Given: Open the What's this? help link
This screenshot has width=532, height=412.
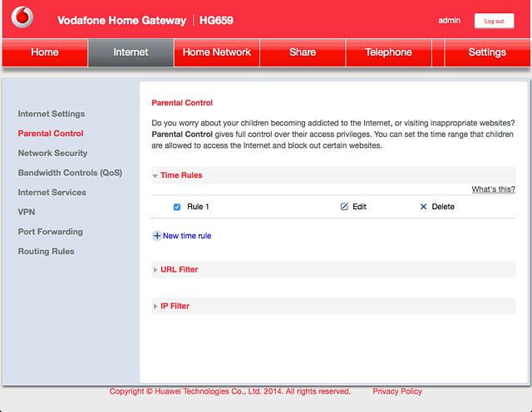Looking at the screenshot, I should coord(493,189).
